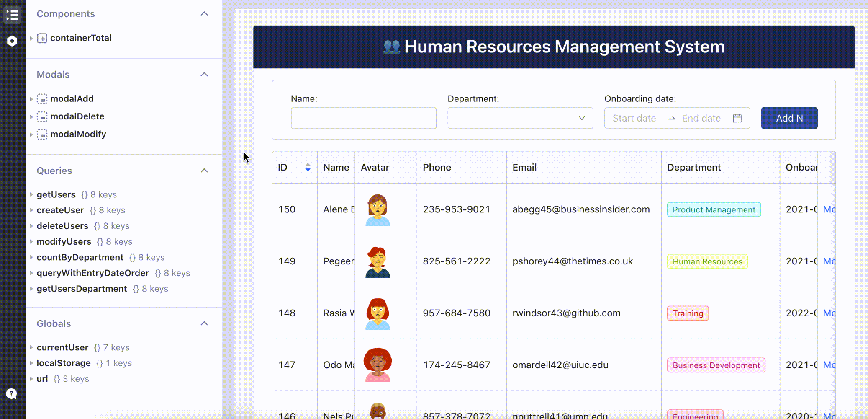Click Alene's avatar image

378,209
